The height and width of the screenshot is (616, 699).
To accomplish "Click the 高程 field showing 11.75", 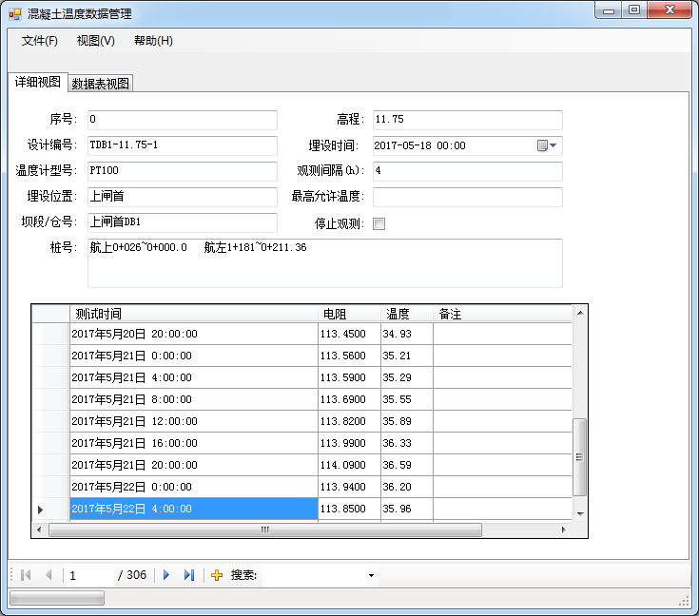I will click(468, 120).
